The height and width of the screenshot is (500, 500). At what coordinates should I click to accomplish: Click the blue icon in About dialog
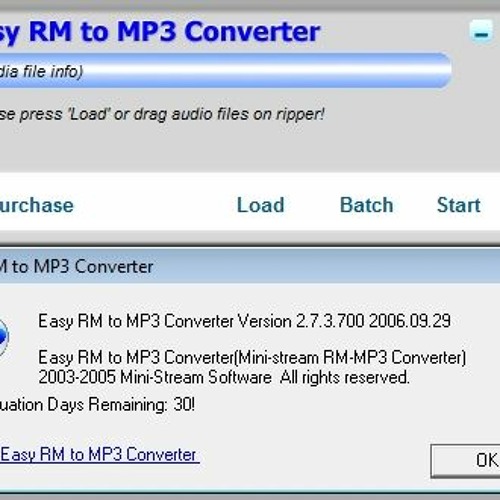(x=3, y=337)
